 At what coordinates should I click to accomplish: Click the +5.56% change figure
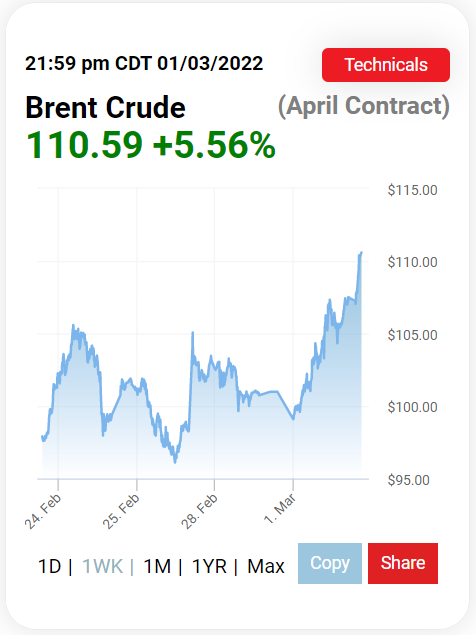tap(214, 145)
